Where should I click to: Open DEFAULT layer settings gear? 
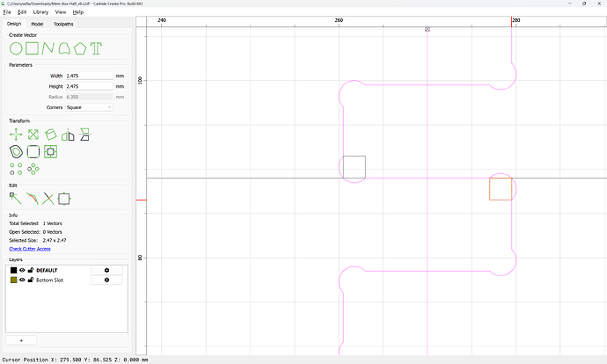106,271
